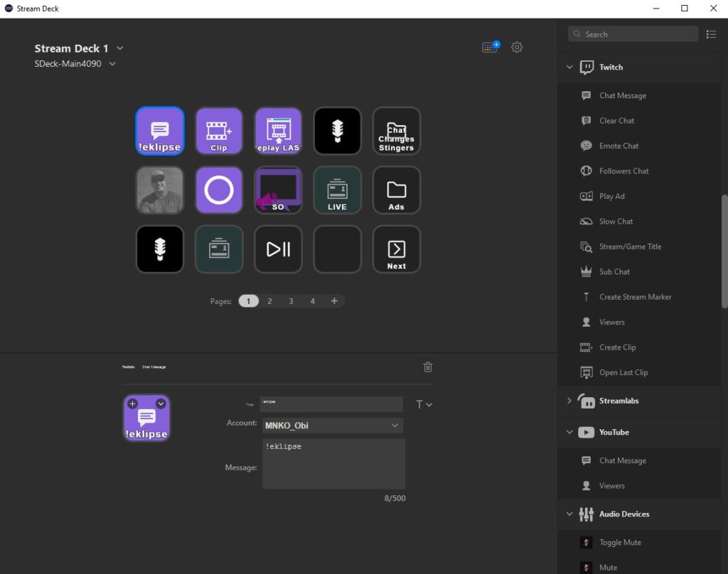728x574 pixels.
Task: Add a key state with plus badge
Action: tap(132, 404)
